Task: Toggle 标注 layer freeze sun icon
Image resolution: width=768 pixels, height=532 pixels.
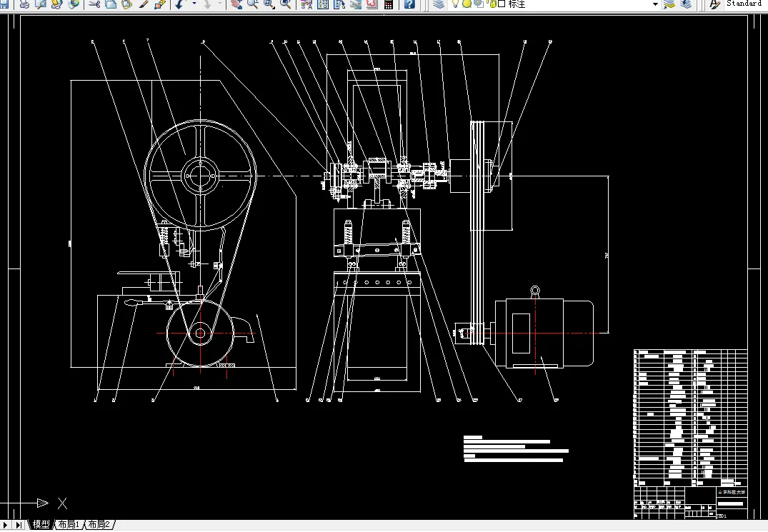Action: [x=467, y=4]
